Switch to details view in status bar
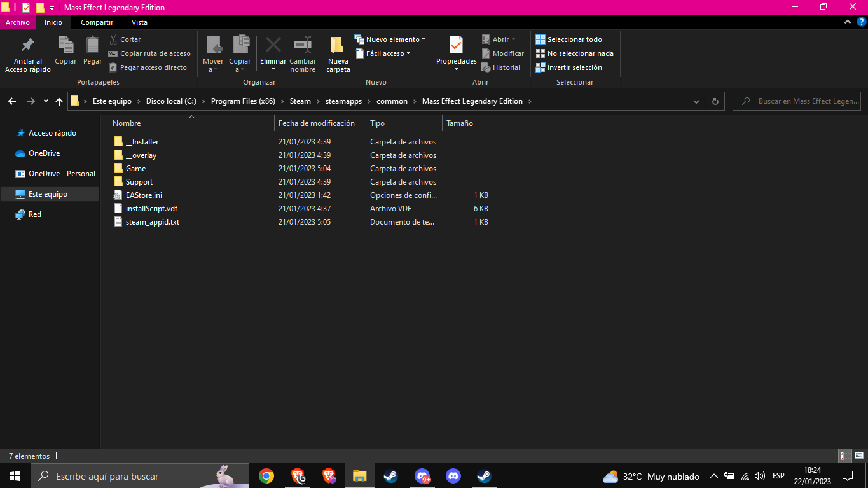The image size is (868, 488). tap(845, 456)
